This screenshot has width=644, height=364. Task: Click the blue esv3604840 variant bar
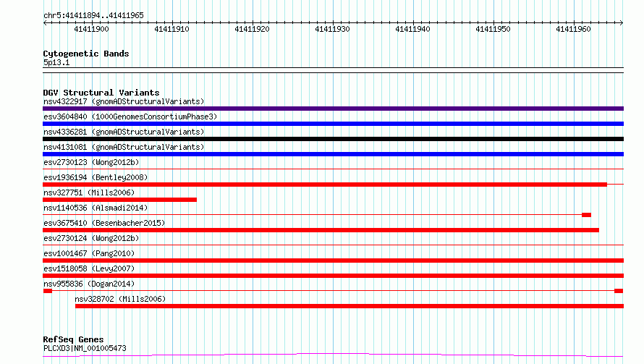click(x=333, y=124)
